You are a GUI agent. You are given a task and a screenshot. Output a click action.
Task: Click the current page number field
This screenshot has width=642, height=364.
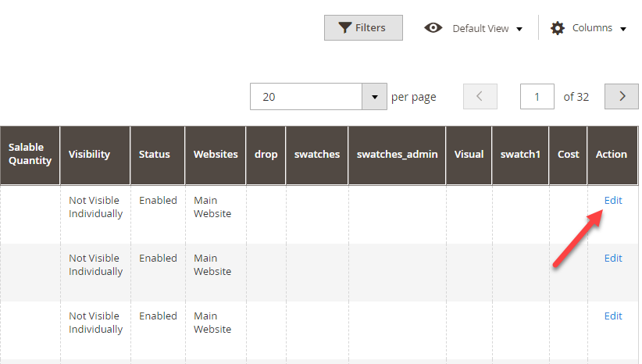(537, 97)
